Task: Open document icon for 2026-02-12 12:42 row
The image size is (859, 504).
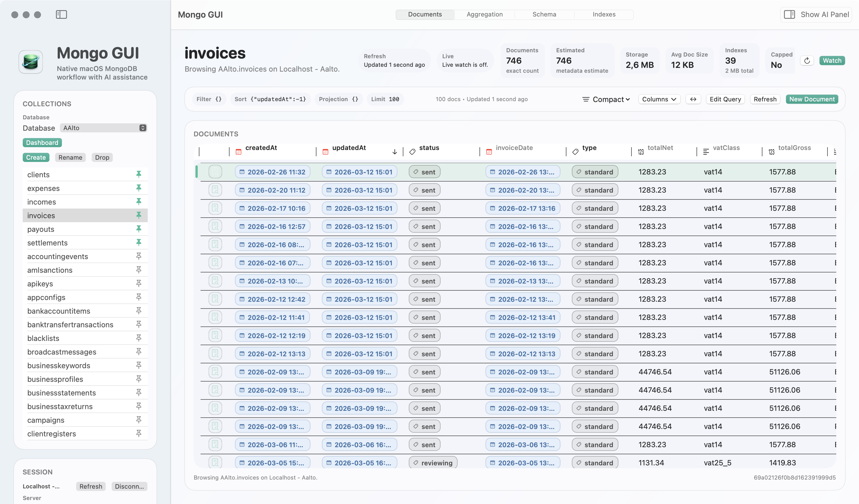Action: pos(215,299)
